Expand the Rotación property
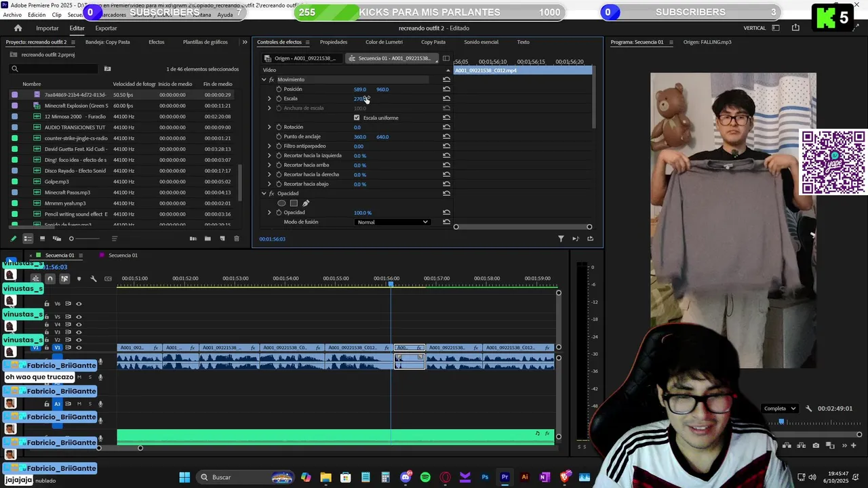Image resolution: width=868 pixels, height=488 pixels. coord(269,127)
